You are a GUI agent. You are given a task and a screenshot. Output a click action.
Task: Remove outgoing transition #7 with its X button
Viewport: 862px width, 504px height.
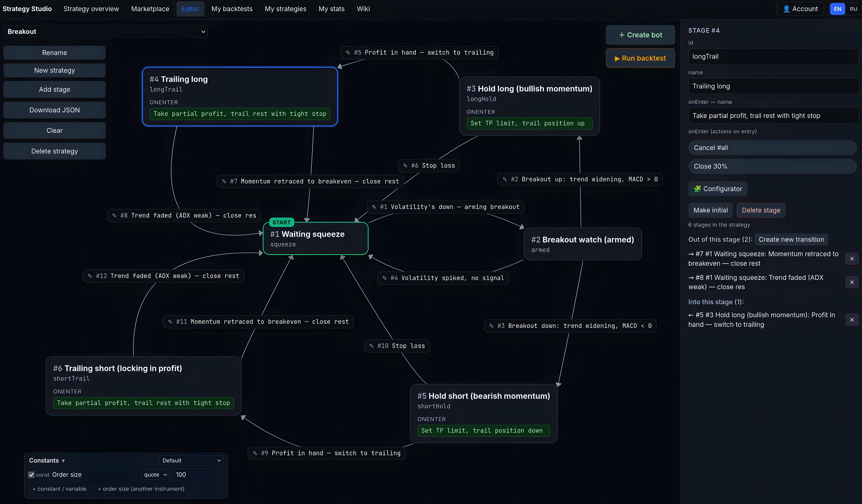[852, 259]
